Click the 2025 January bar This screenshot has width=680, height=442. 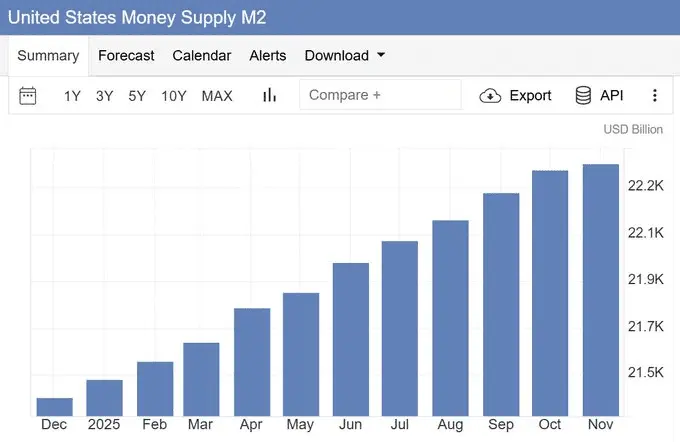coord(105,398)
